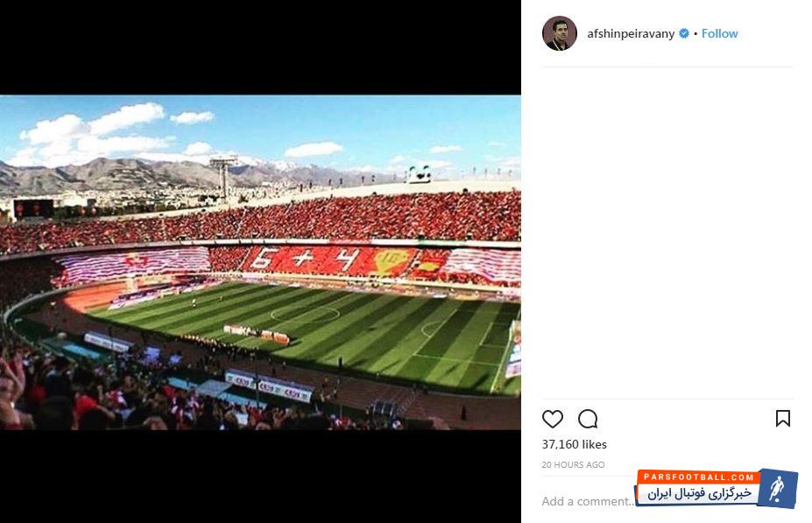Open the afshinpeiravany username link

coord(631,34)
